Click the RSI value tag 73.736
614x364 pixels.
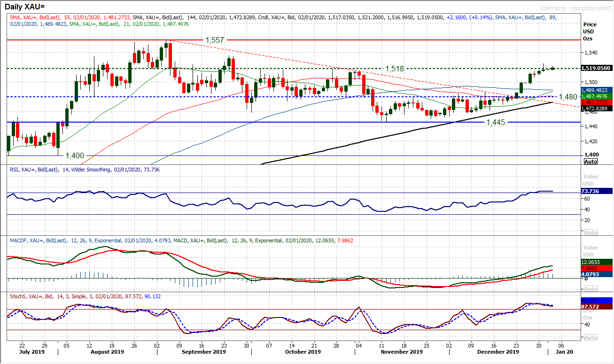point(596,191)
